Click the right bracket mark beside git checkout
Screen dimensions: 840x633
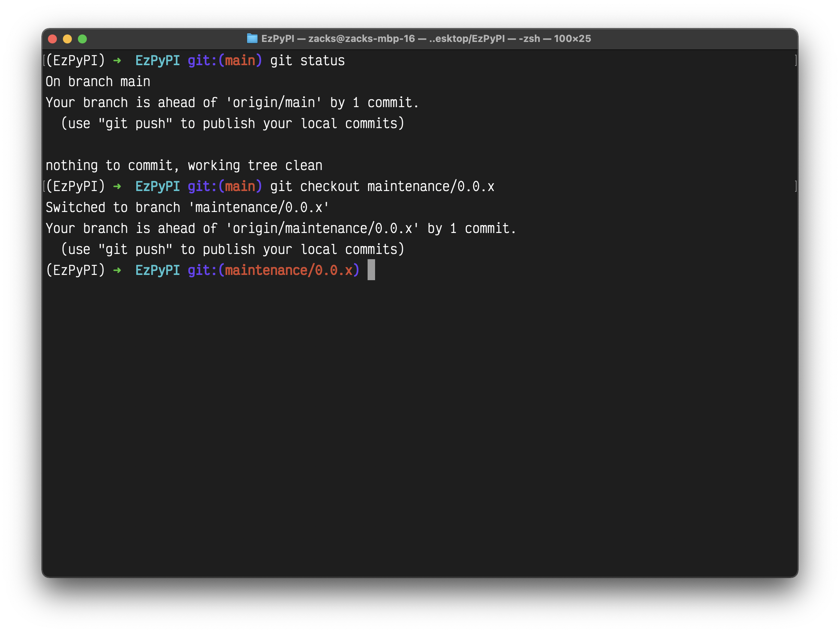click(x=795, y=186)
